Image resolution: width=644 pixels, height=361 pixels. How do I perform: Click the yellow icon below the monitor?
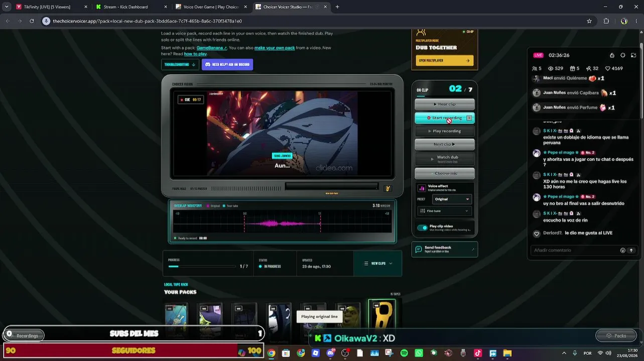(x=388, y=189)
